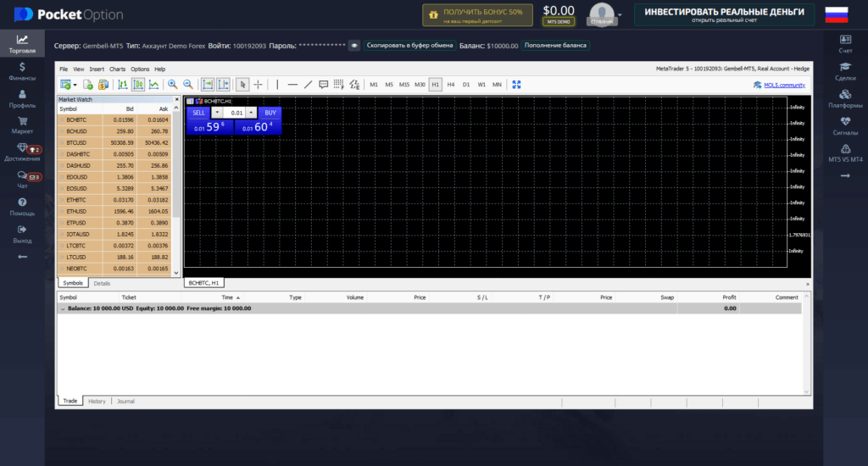Viewport: 868px width, 466px height.
Task: Open the profile avatar dropdown arrow
Action: tap(620, 14)
